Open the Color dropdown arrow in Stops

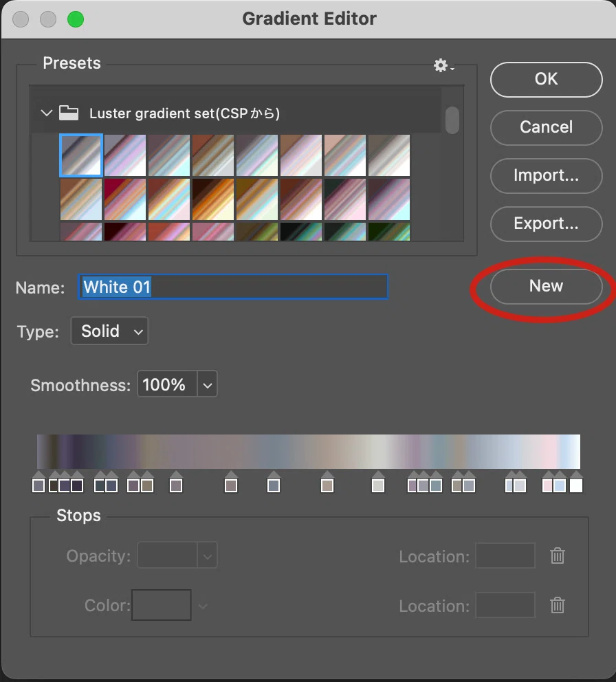tap(203, 606)
